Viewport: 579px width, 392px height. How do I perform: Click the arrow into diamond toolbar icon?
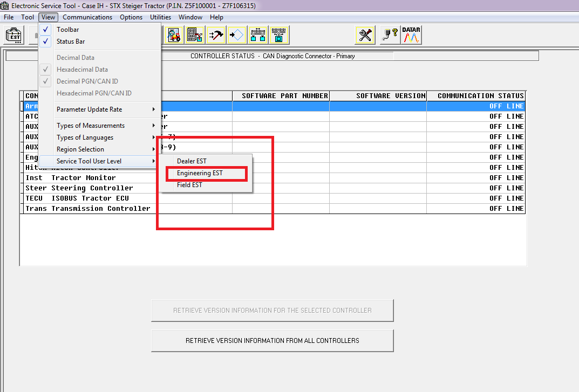pyautogui.click(x=237, y=35)
